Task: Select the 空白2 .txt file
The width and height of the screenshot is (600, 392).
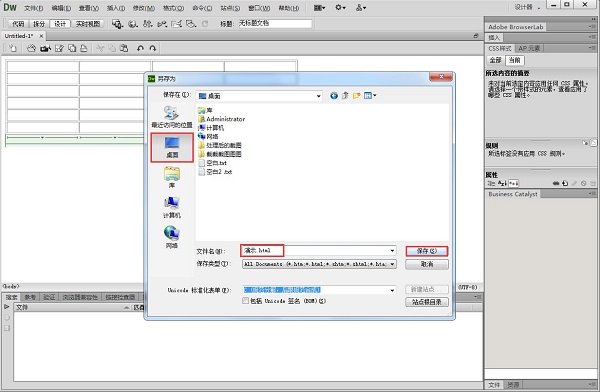Action: (x=215, y=172)
